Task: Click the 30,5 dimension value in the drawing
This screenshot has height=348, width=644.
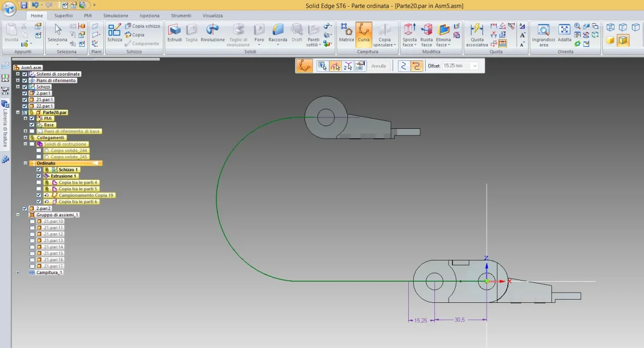Action: 459,320
